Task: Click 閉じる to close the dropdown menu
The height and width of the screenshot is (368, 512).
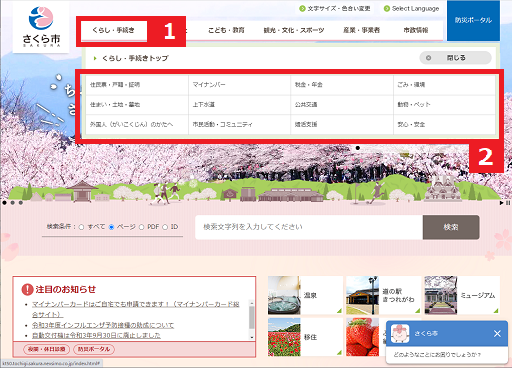Action: (x=455, y=58)
